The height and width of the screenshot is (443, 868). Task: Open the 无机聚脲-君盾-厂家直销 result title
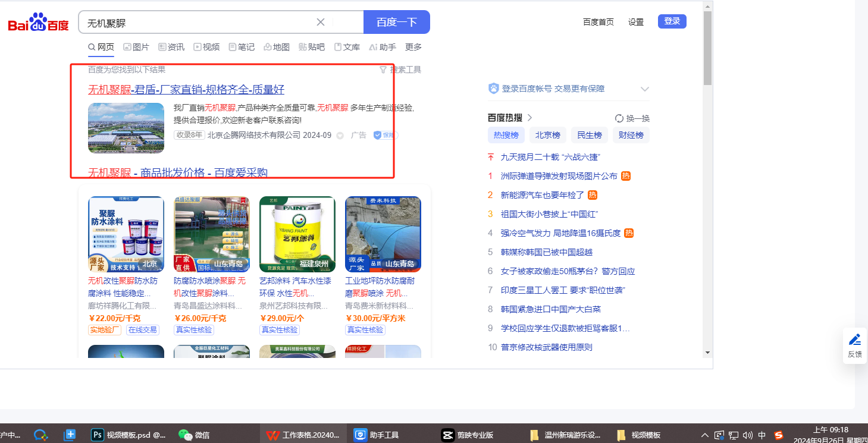[186, 90]
